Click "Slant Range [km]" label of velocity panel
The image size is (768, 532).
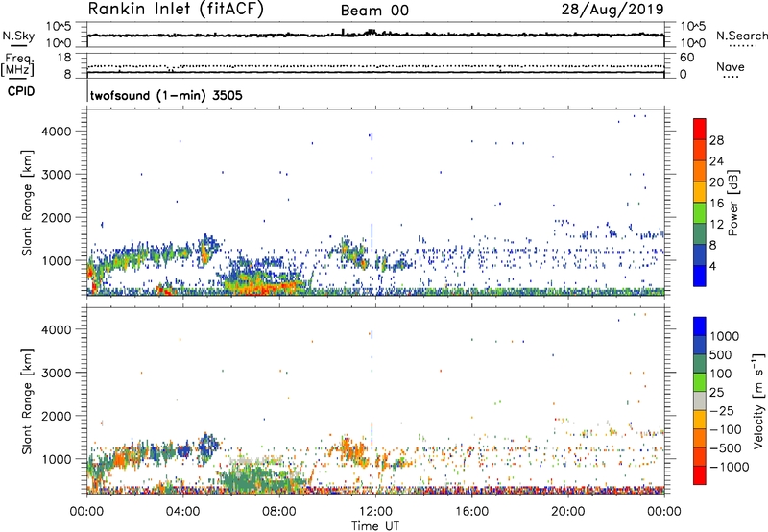(x=28, y=401)
